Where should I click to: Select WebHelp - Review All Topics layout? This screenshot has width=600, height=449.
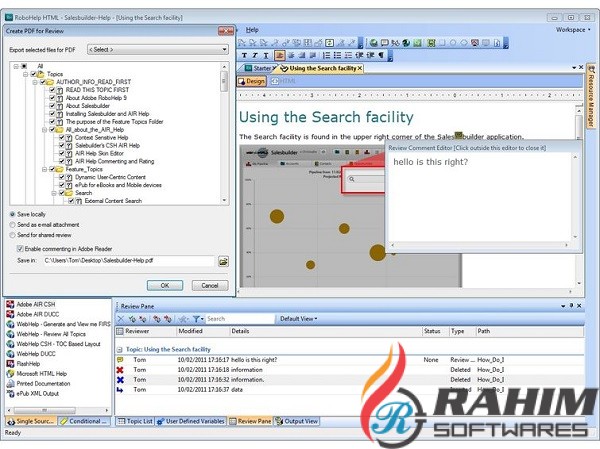46,334
